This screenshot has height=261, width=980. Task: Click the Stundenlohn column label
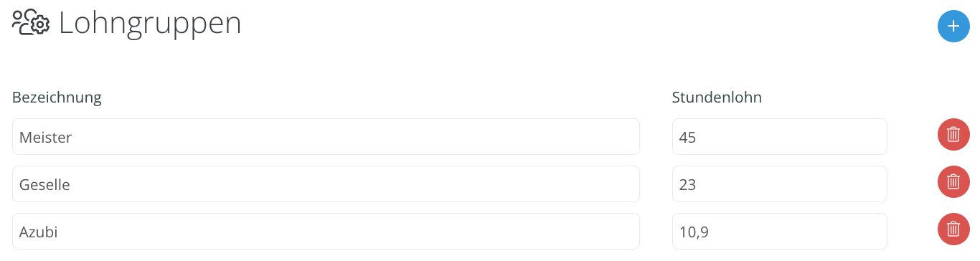717,98
